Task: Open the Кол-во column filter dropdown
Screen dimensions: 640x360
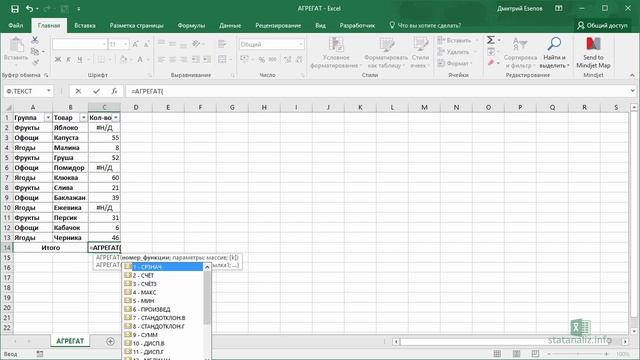Action: (x=116, y=118)
